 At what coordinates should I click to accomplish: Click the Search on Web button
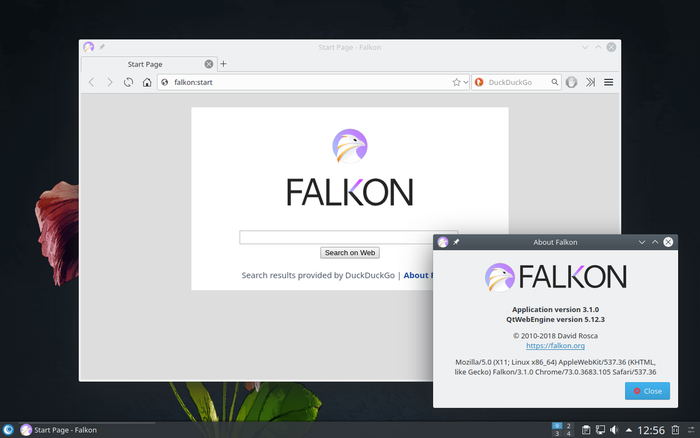pos(350,253)
